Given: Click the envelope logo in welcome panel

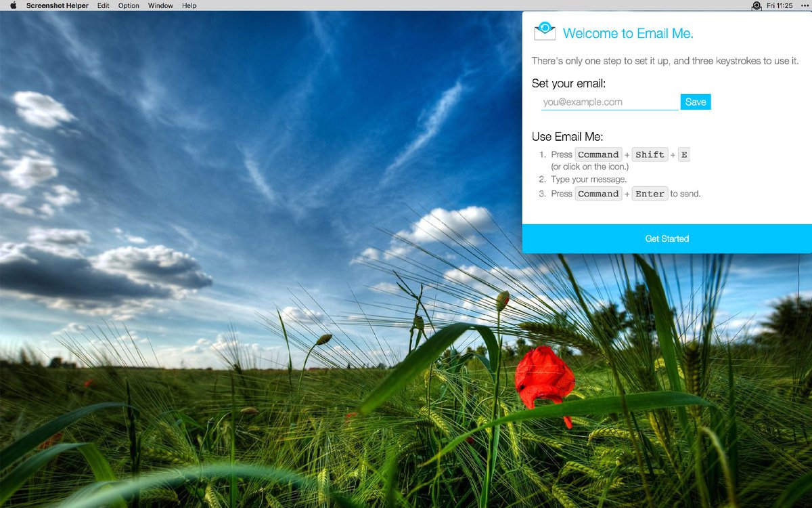Looking at the screenshot, I should [545, 31].
